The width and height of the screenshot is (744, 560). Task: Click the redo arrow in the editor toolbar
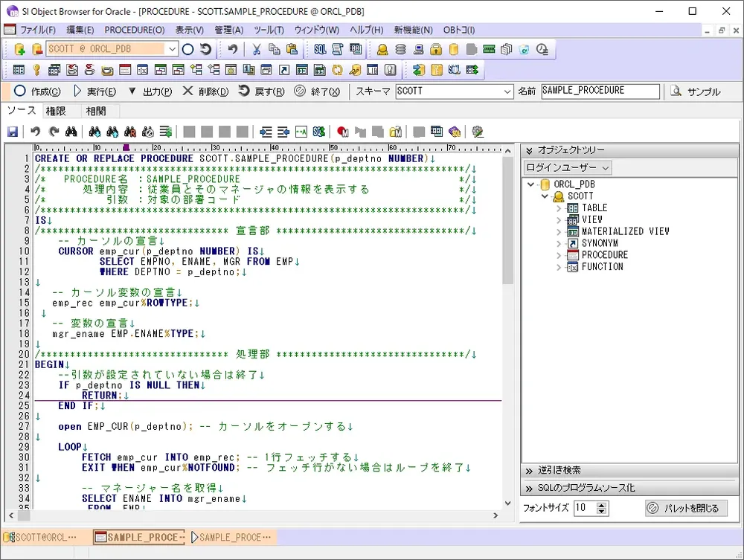pos(54,132)
